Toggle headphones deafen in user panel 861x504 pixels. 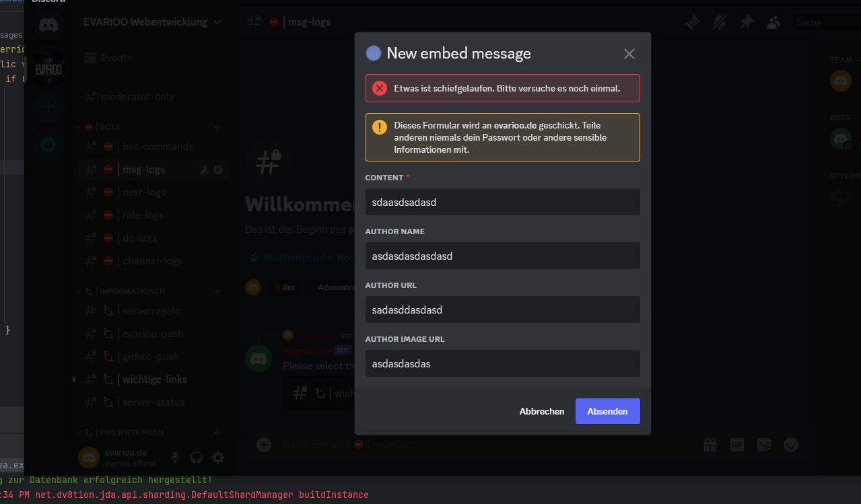click(x=197, y=458)
